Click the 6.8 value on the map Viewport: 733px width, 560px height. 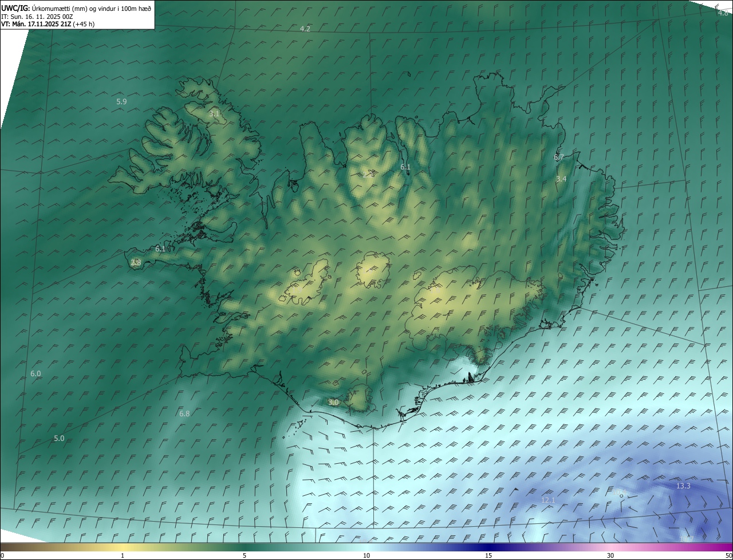point(184,413)
